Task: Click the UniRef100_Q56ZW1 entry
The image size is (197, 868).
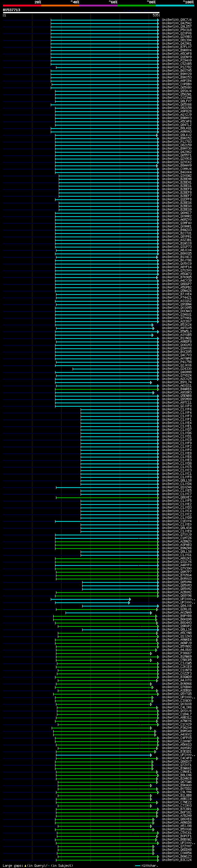Action: coord(176,94)
